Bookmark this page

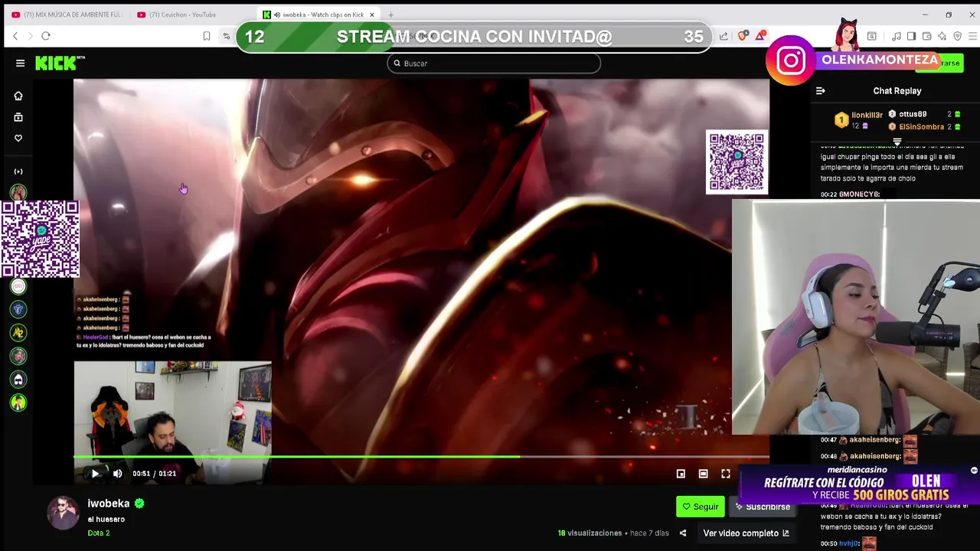206,36
